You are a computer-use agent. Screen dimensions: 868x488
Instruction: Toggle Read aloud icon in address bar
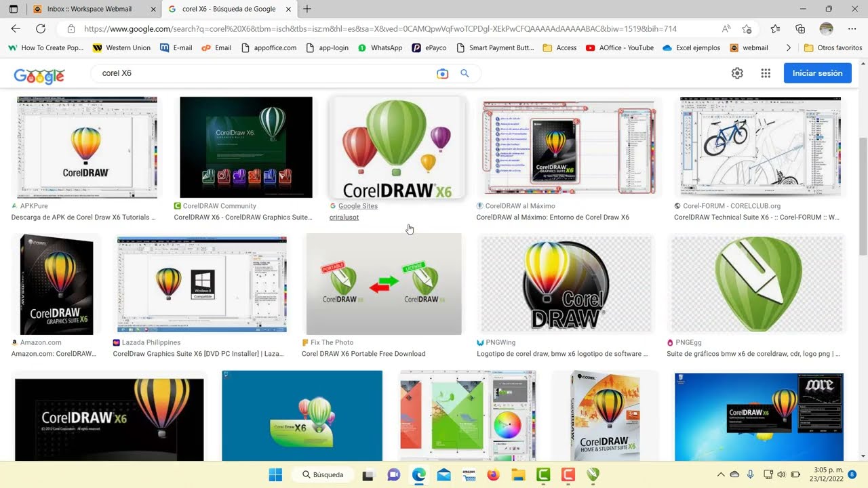click(726, 29)
